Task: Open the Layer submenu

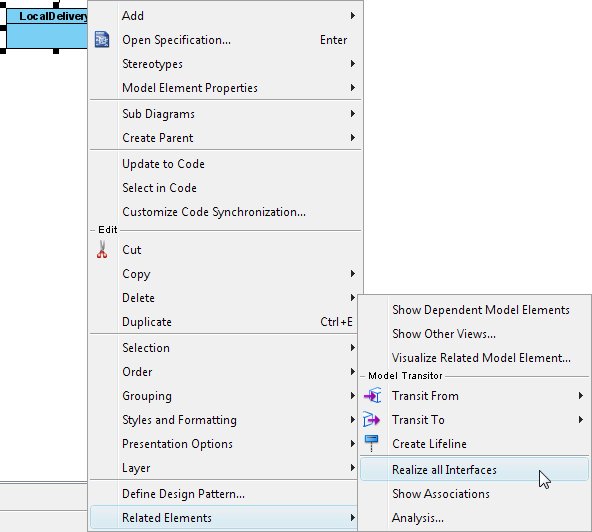Action: click(x=224, y=467)
